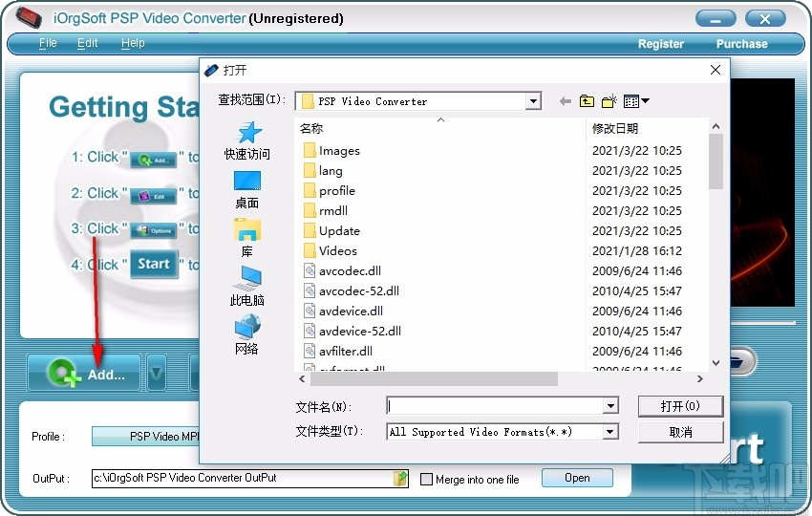812x516 pixels.
Task: Select the profile folder
Action: click(x=330, y=191)
